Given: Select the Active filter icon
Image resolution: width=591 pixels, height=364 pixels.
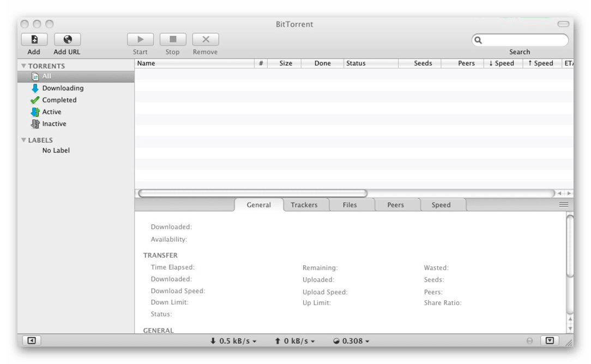Looking at the screenshot, I should [x=35, y=112].
